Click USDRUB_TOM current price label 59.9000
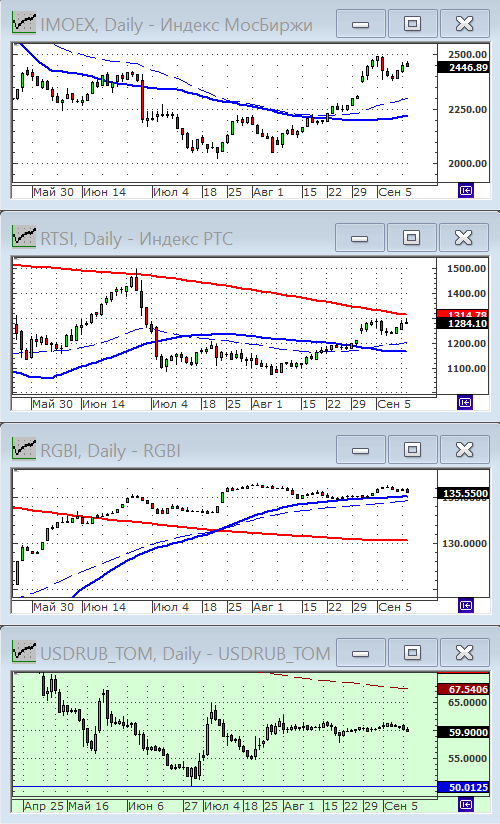This screenshot has height=824, width=500. [x=463, y=732]
